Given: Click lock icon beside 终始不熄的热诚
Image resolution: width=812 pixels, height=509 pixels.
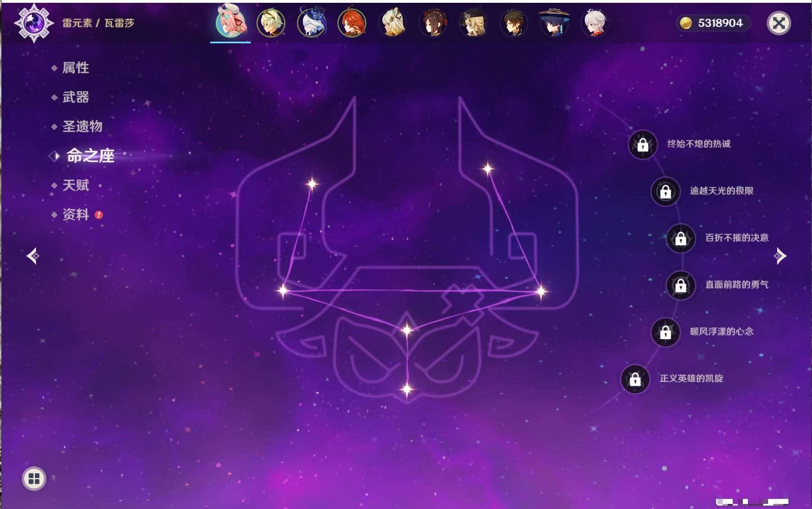Looking at the screenshot, I should click(643, 145).
